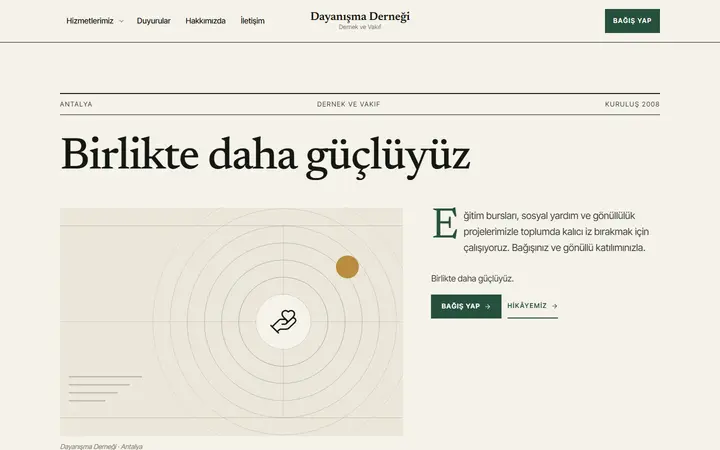This screenshot has height=450, width=720.
Task: Click the Dayanışma Derneği · Antalya caption
Action: [x=101, y=446]
